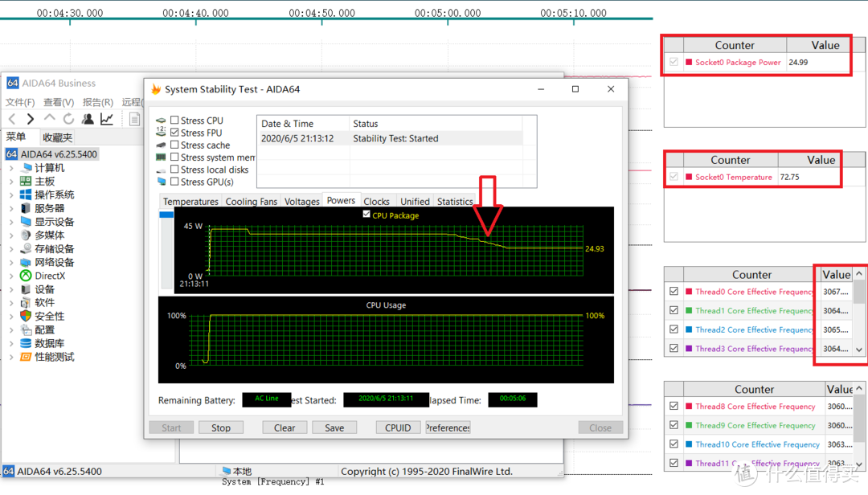Click Socket0 Temperature counter color swatch
Viewport: 868px width, 495px height.
coord(689,177)
